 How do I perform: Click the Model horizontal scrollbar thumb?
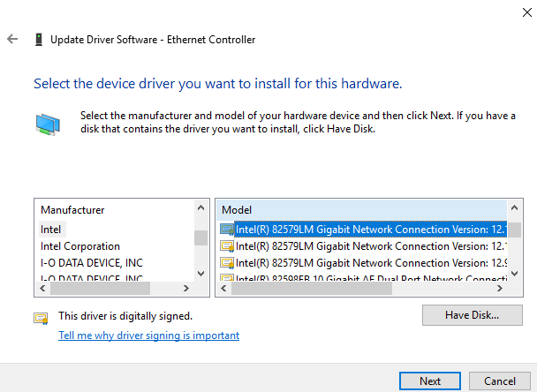pyautogui.click(x=312, y=289)
